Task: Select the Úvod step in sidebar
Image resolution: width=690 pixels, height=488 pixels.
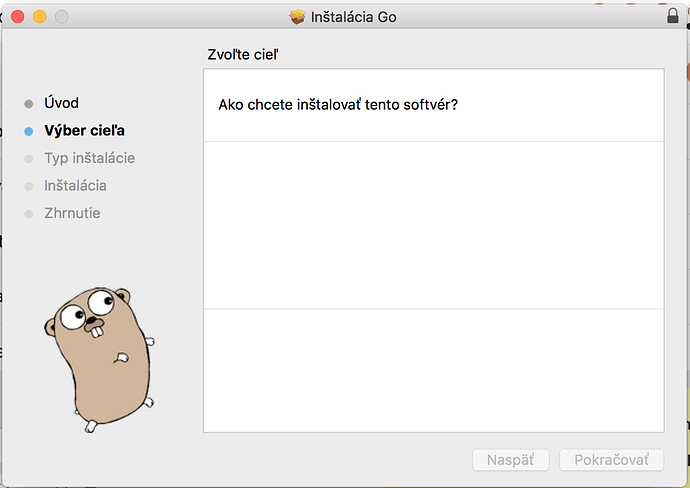Action: [62, 103]
